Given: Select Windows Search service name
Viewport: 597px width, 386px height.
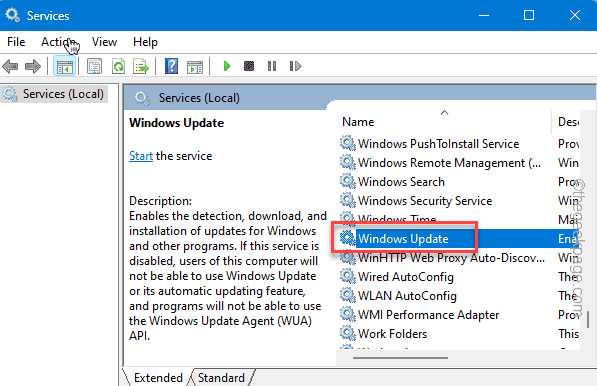Looking at the screenshot, I should tap(401, 182).
